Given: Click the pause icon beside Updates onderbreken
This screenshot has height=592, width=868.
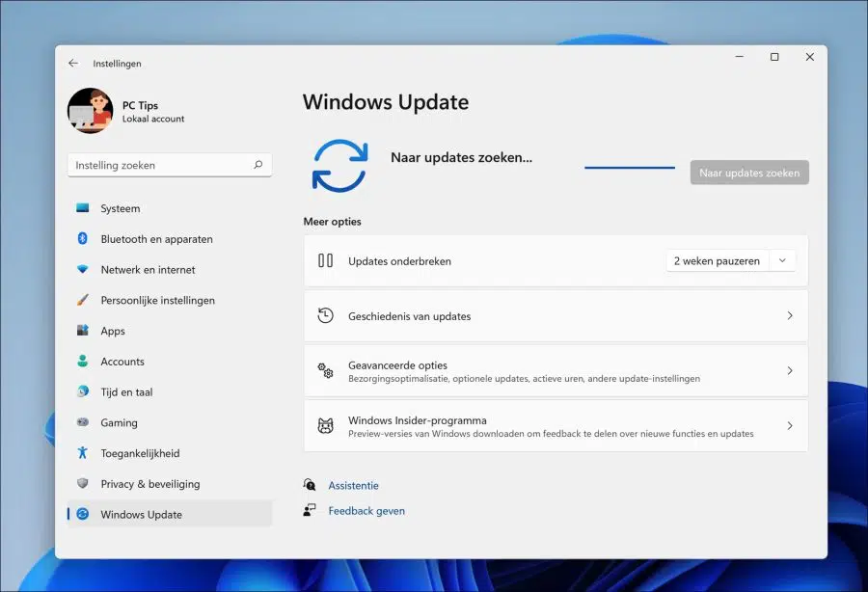Looking at the screenshot, I should 326,260.
